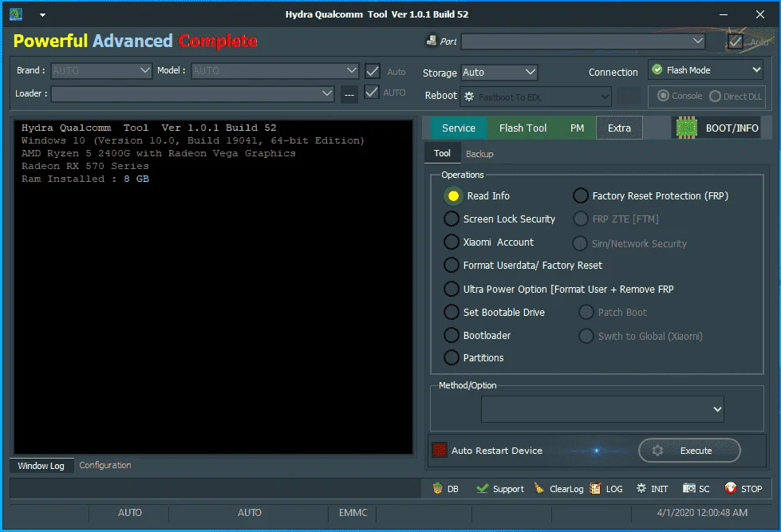Viewport: 781px width, 532px height.
Task: Click the Port plug icon
Action: point(432,41)
